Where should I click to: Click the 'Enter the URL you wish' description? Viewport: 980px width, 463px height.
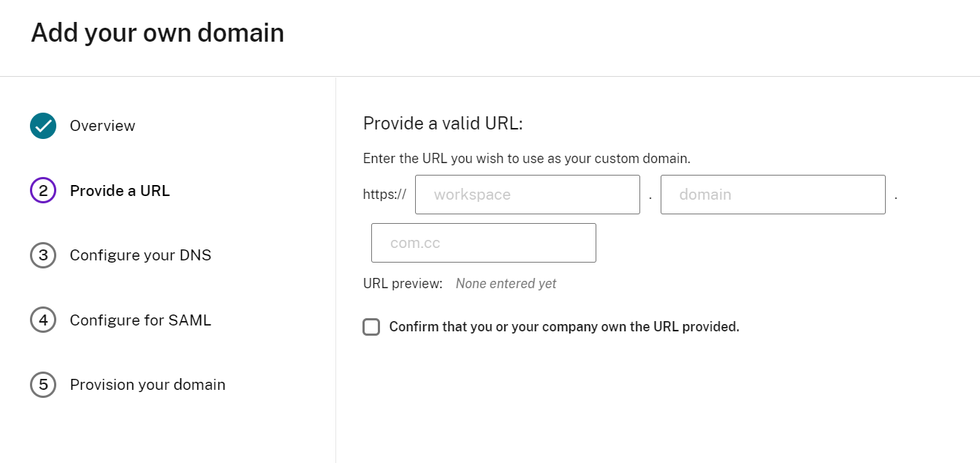(x=527, y=158)
